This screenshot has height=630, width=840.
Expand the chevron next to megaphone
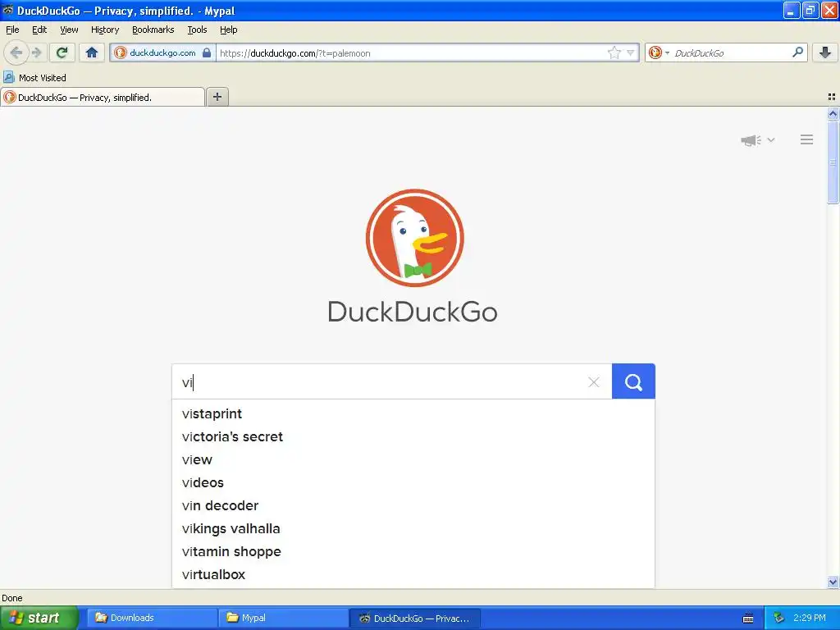771,140
